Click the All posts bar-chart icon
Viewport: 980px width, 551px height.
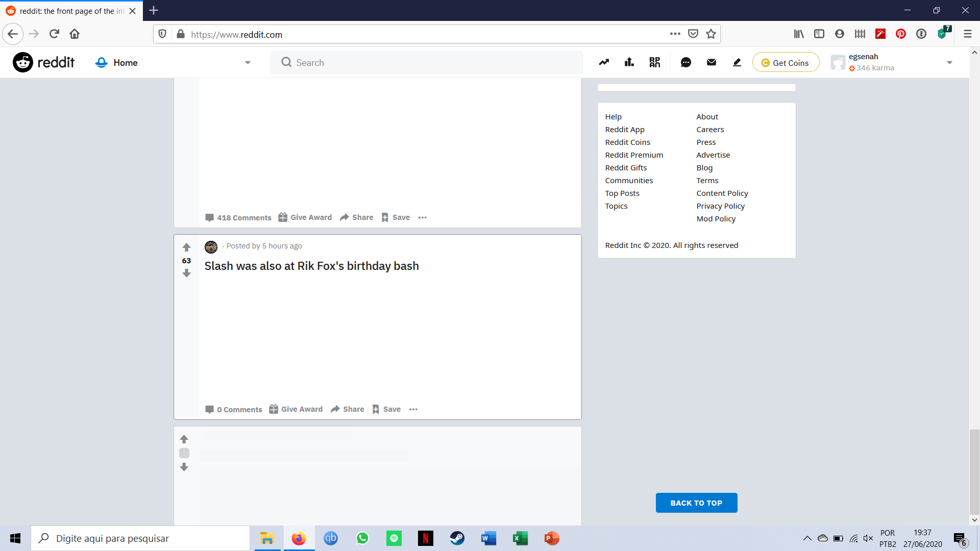click(629, 62)
